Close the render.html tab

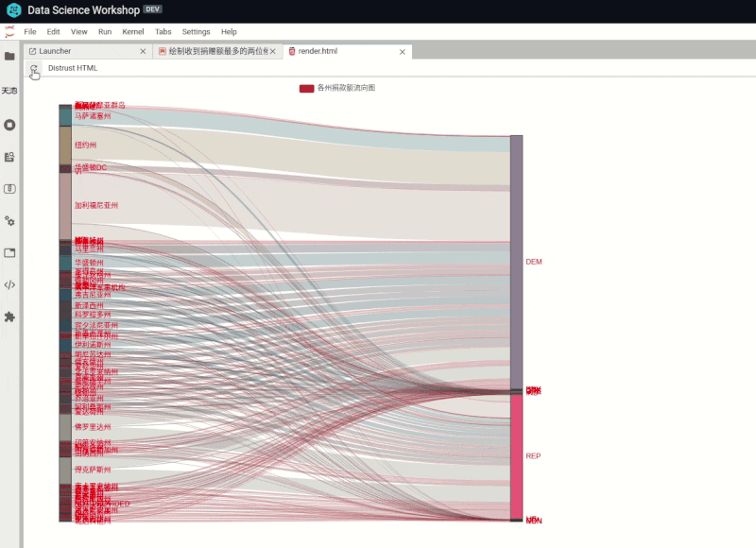click(403, 52)
